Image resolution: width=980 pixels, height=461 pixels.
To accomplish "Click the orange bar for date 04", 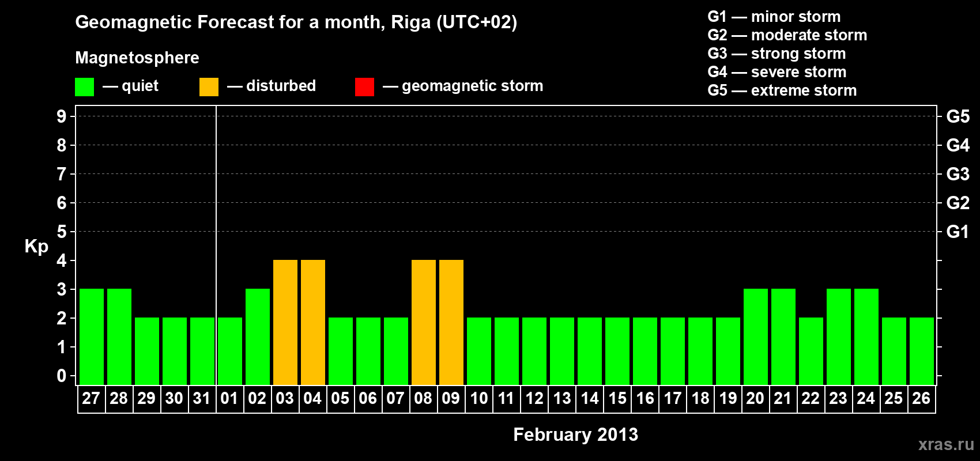I will click(313, 323).
